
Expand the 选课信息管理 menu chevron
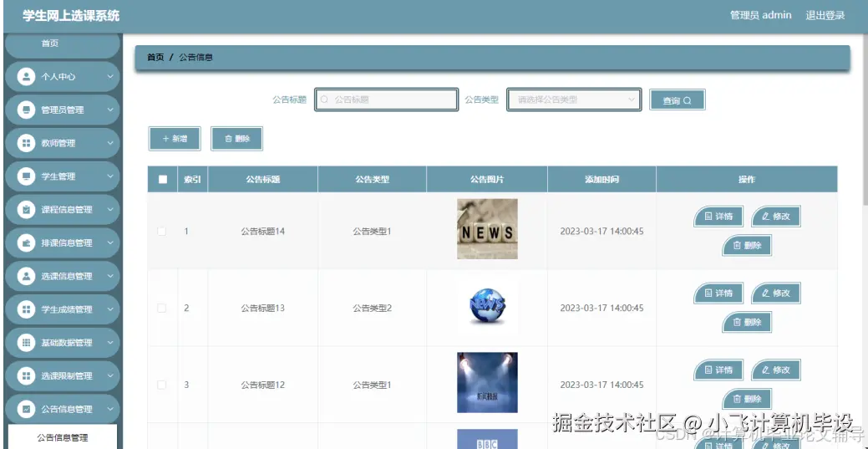coord(110,276)
